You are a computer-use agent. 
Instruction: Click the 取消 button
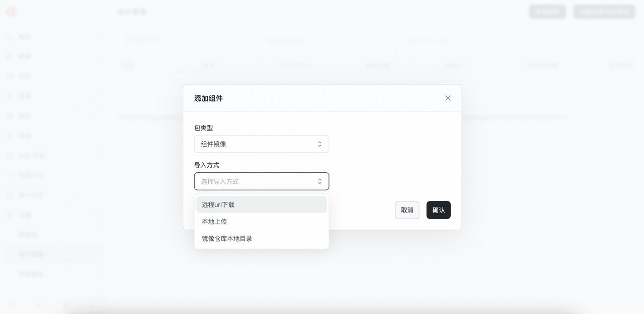click(x=407, y=210)
